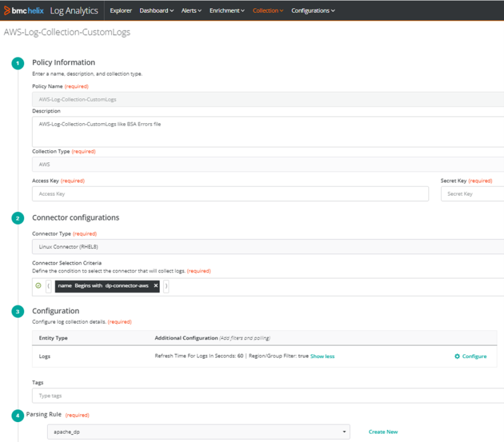
Task: Click the BMC Helix logo
Action: 25,11
